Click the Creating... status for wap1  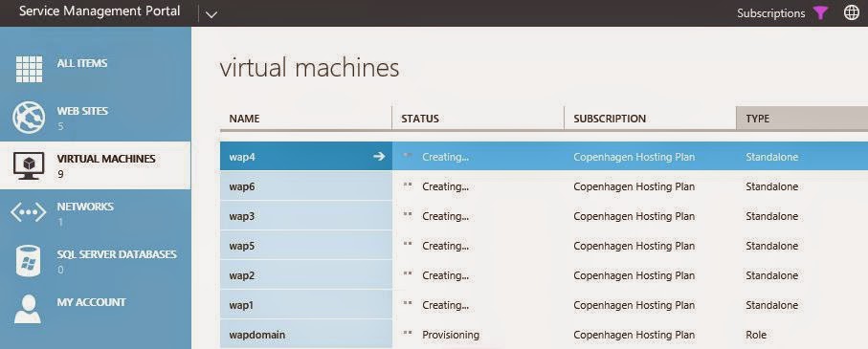point(445,305)
